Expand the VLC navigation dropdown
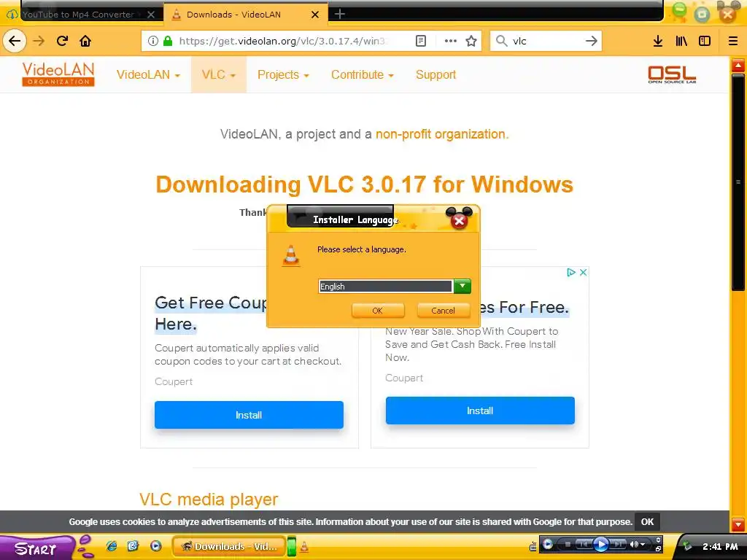 [x=219, y=75]
